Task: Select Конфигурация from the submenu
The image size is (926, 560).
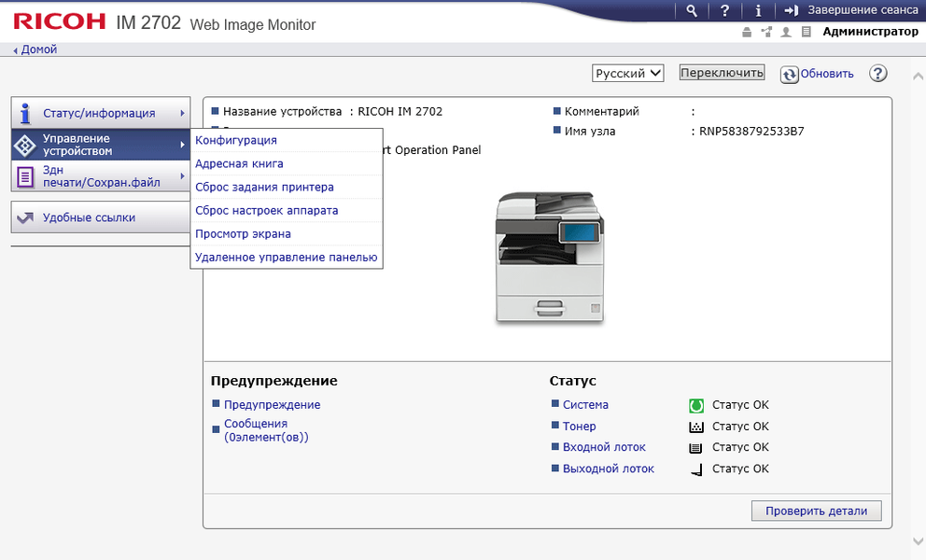Action: tap(236, 140)
